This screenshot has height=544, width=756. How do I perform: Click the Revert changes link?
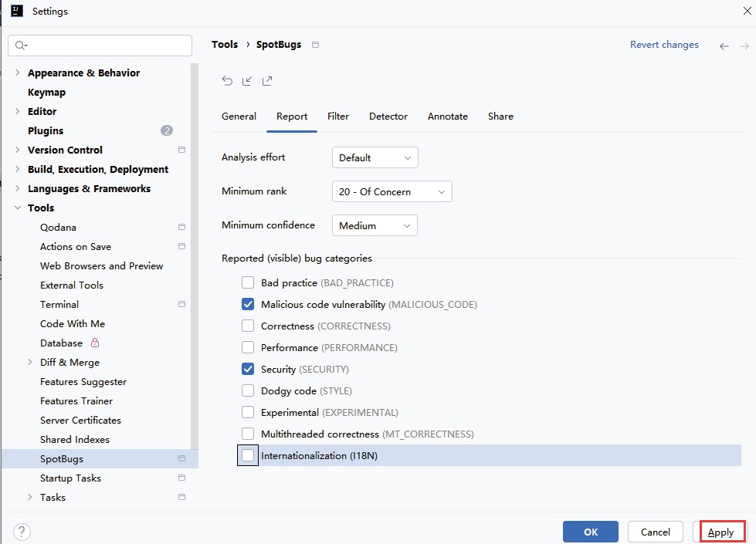[664, 45]
